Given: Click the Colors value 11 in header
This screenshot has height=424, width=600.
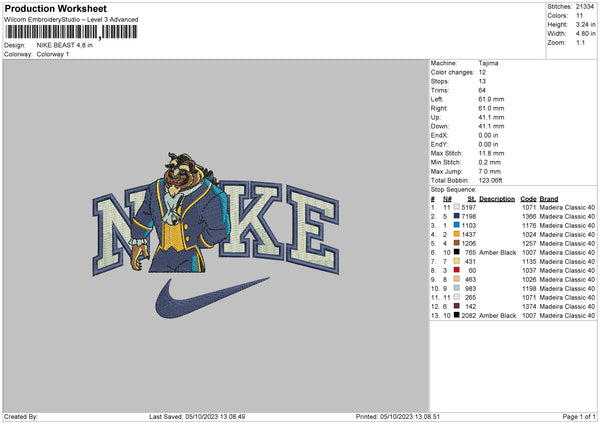Looking at the screenshot, I should 579,16.
